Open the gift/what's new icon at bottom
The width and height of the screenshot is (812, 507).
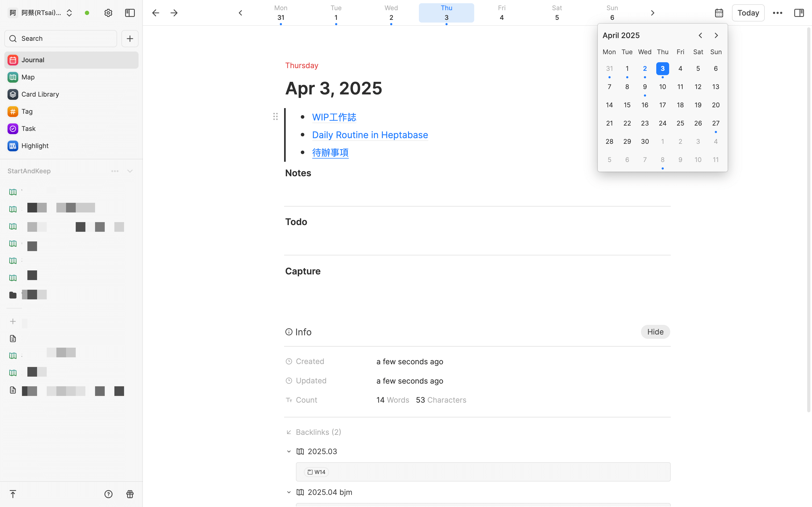(129, 494)
